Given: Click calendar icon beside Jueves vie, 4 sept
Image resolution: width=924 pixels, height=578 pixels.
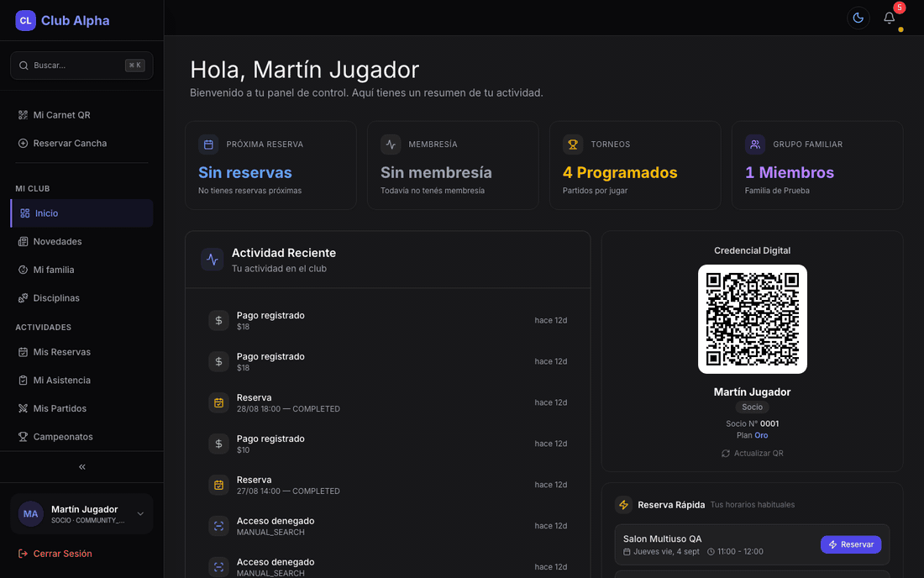Looking at the screenshot, I should (x=627, y=552).
